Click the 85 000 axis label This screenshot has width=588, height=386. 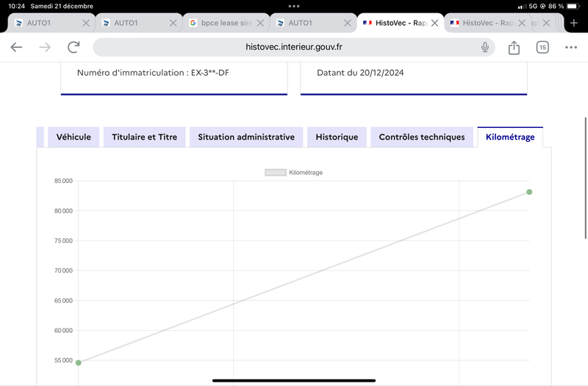(63, 181)
